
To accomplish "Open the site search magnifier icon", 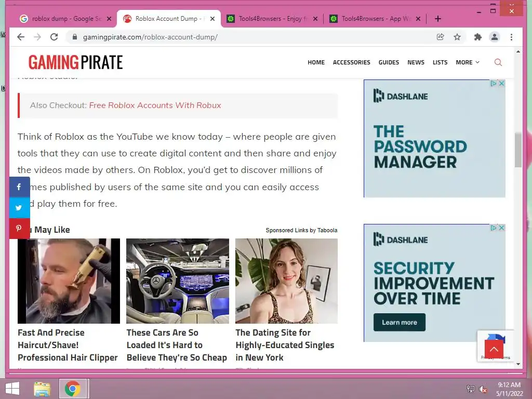I will point(498,62).
